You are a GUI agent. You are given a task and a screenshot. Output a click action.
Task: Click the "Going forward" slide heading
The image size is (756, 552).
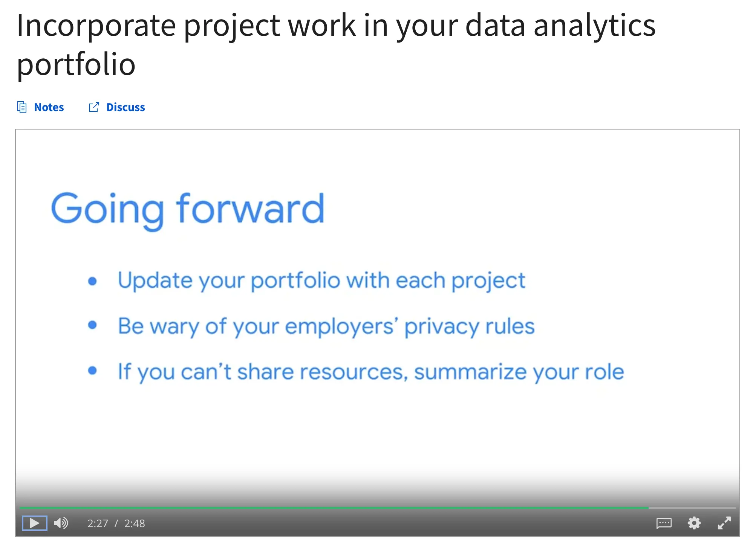187,209
